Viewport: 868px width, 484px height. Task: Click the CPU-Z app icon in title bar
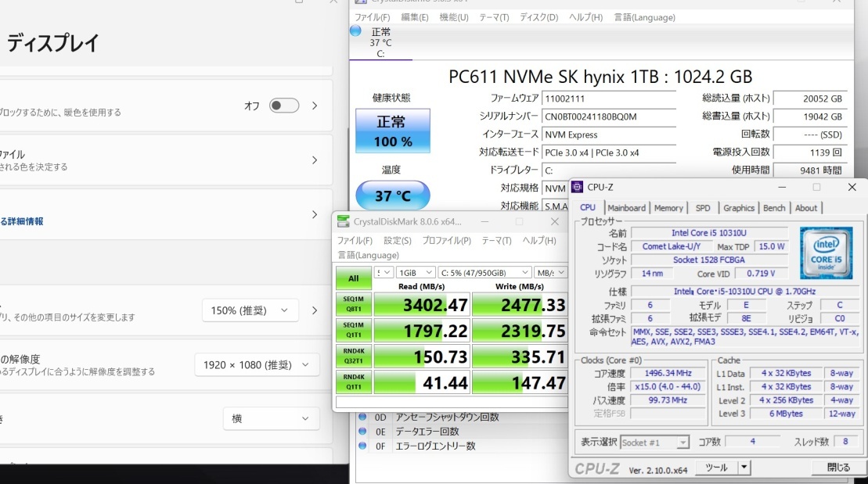[x=577, y=187]
